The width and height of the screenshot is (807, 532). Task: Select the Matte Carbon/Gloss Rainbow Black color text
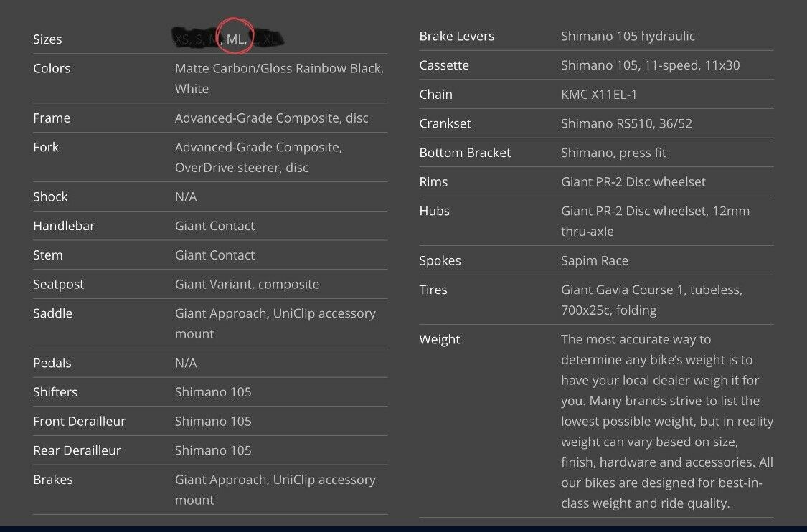pyautogui.click(x=279, y=69)
